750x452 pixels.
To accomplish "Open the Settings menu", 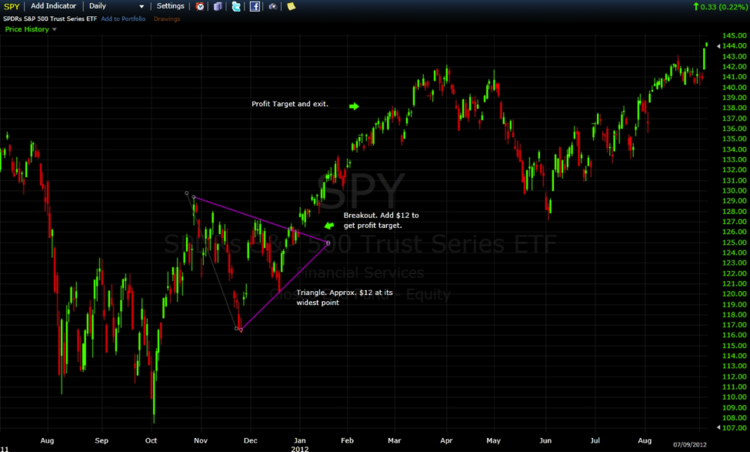I will [170, 6].
